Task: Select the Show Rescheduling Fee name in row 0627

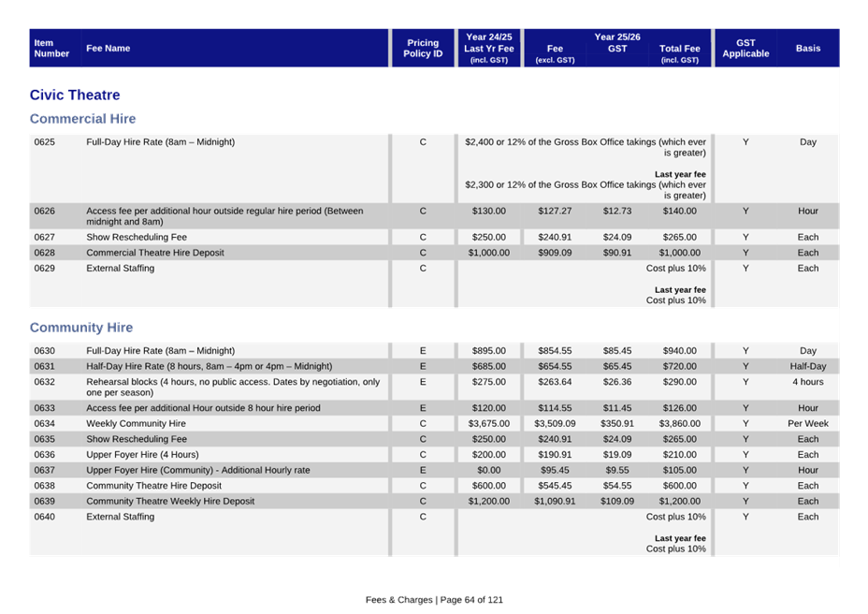Action: [x=137, y=237]
